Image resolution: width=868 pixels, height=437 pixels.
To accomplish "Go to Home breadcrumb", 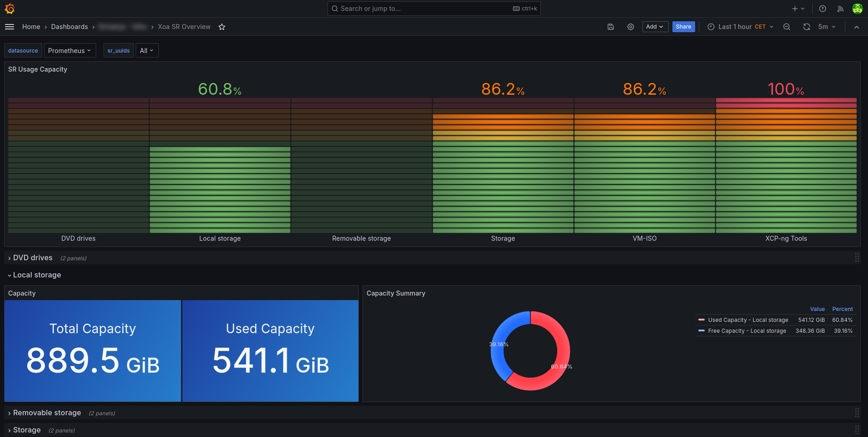I will click(x=31, y=27).
